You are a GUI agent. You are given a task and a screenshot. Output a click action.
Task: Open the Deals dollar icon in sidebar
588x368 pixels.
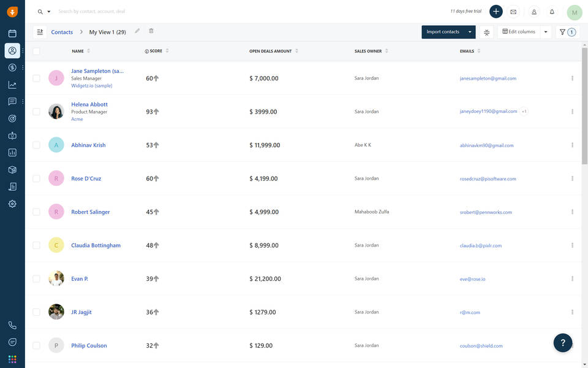[x=12, y=67]
